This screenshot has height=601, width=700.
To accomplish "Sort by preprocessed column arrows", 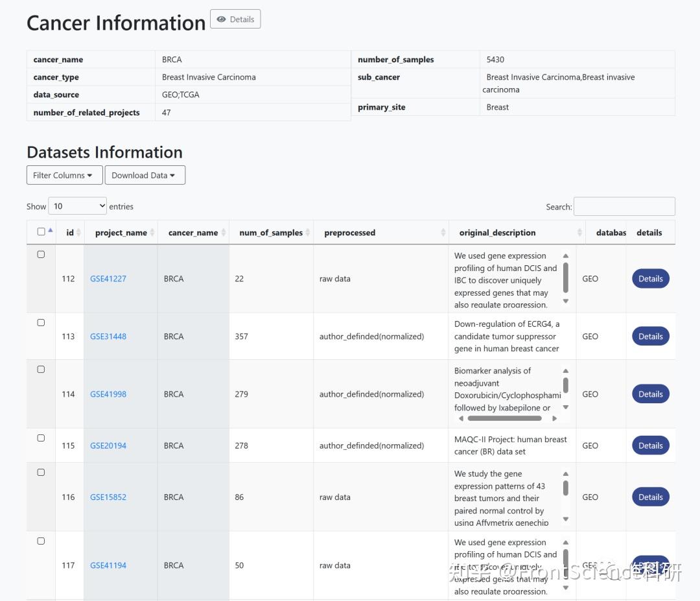I will coord(443,233).
